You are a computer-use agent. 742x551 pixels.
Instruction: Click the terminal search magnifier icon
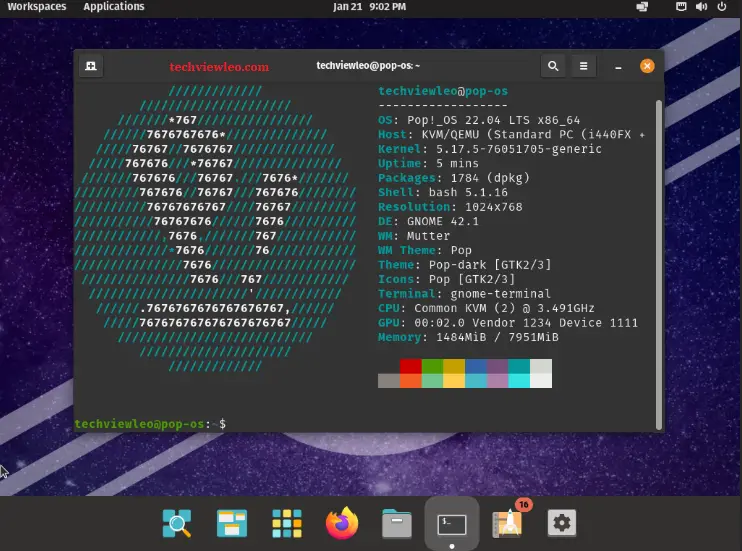(553, 66)
